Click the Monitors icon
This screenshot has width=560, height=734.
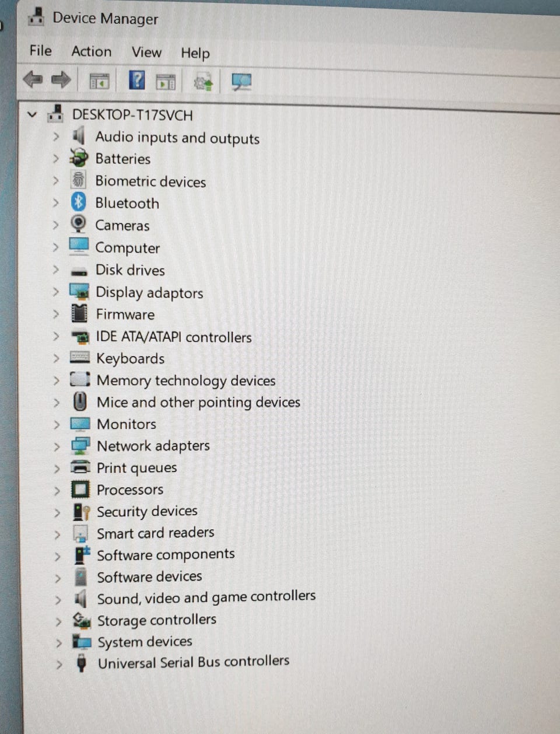[80, 424]
